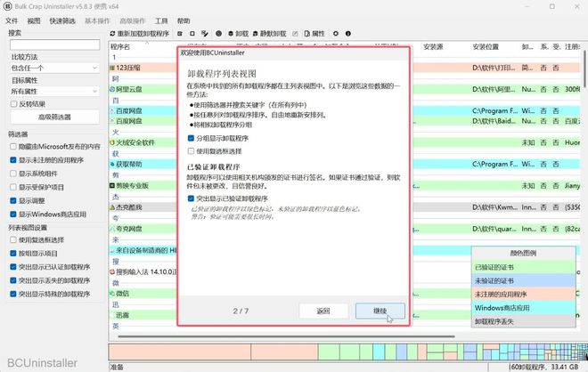Viewport: 588px width, 372px height.
Task: Toggle 反转结果 (invert results) checkbox
Action: [x=14, y=104]
